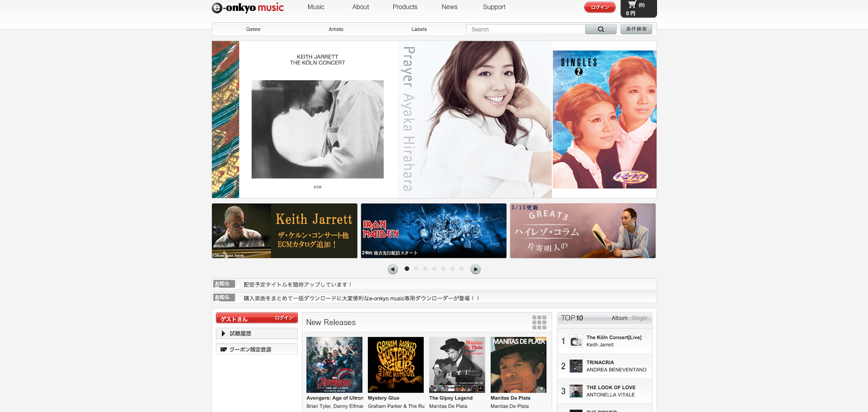This screenshot has height=412, width=868.
Task: Open Prayer Ayaka Hirahara hero banner
Action: (x=475, y=119)
